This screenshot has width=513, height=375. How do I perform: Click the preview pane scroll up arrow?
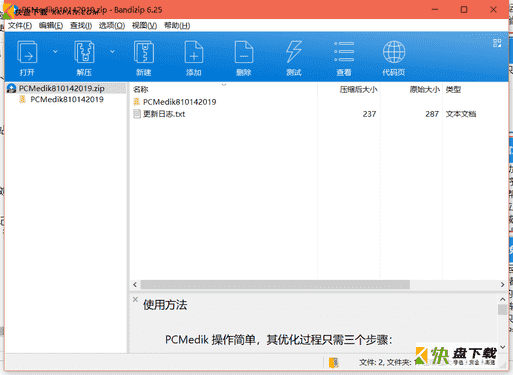503,299
